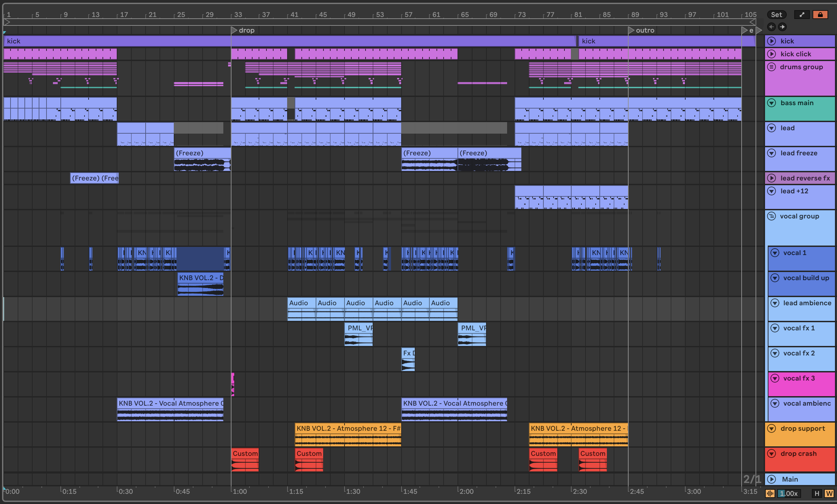Fold the vocal fx 2 track arrow
Viewport: 837px width, 504px height.
pos(775,353)
